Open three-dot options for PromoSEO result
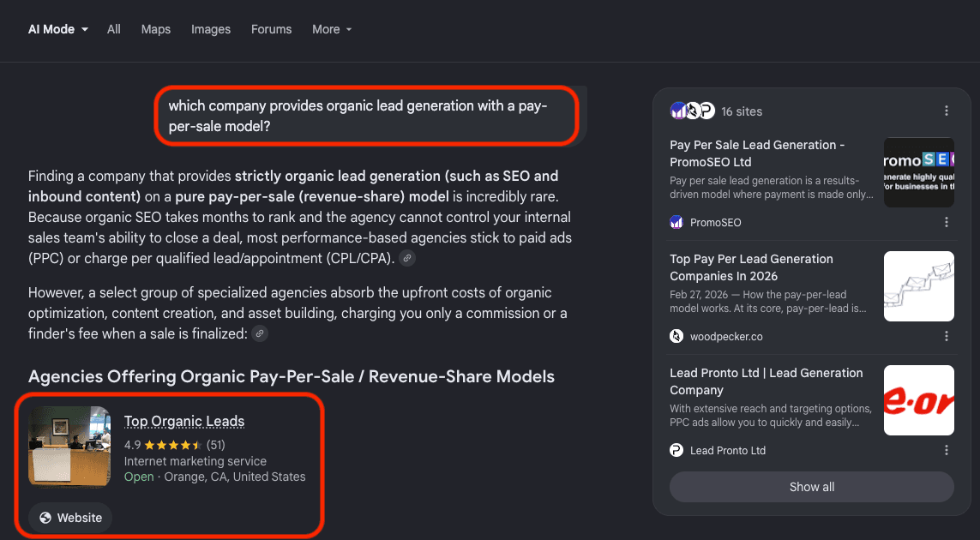Viewport: 980px width, 540px height. tap(947, 222)
